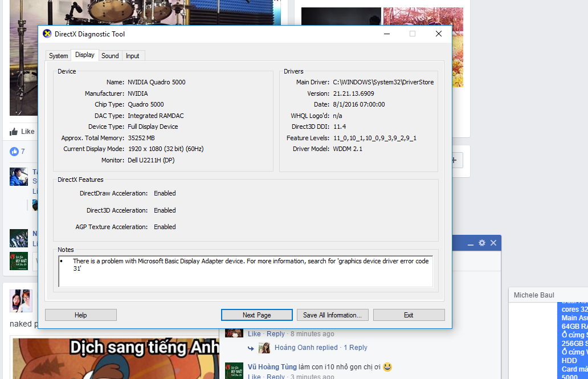
Task: Click the Driver Model WDDM 2.1 value
Action: [x=348, y=149]
